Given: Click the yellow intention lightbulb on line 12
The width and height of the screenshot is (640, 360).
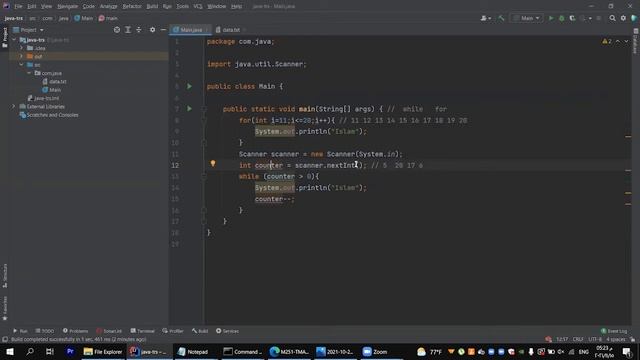Looking at the screenshot, I should tap(213, 164).
